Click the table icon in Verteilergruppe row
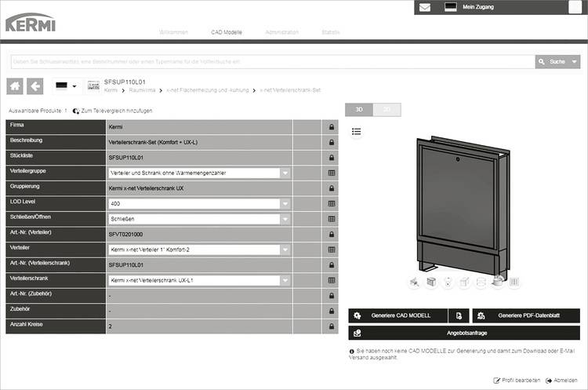Viewport: 588px width, 390px height. [332, 173]
